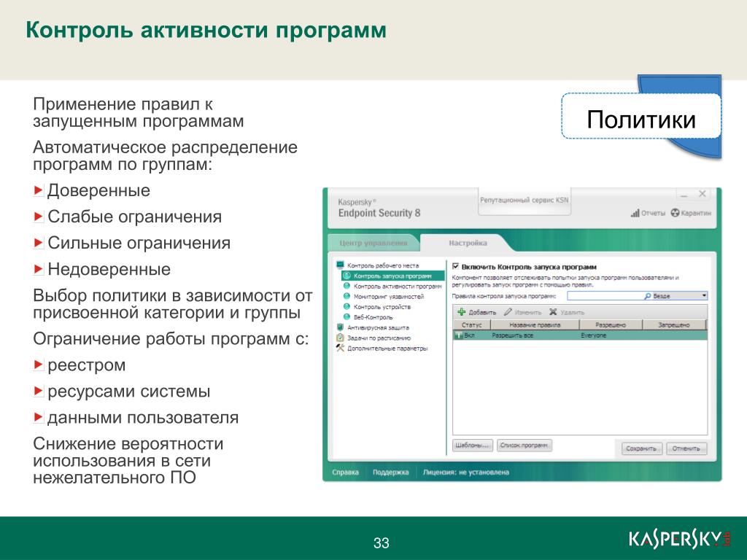Click the Kaspersky lab logo in footer
Image resolution: width=747 pixels, height=560 pixels.
pos(680,539)
